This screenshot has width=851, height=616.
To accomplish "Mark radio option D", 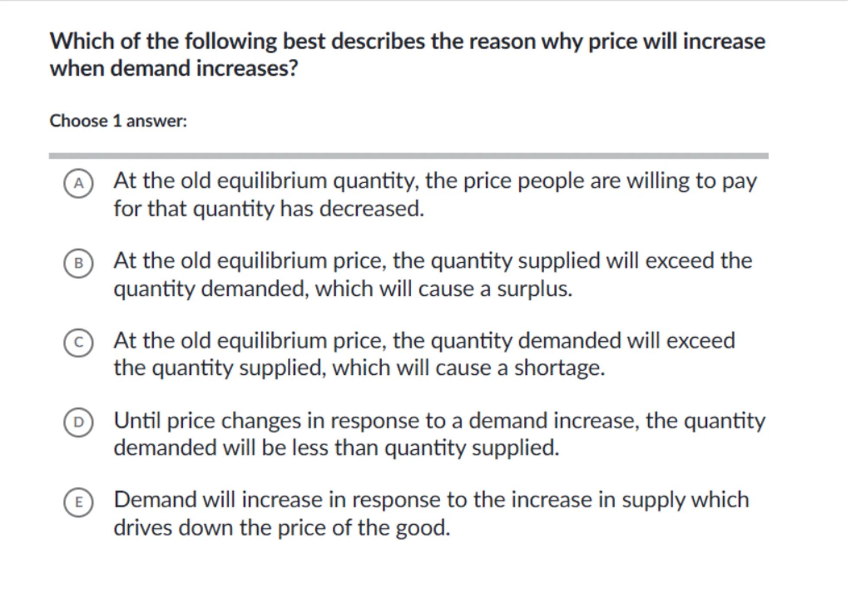I will pos(78,422).
